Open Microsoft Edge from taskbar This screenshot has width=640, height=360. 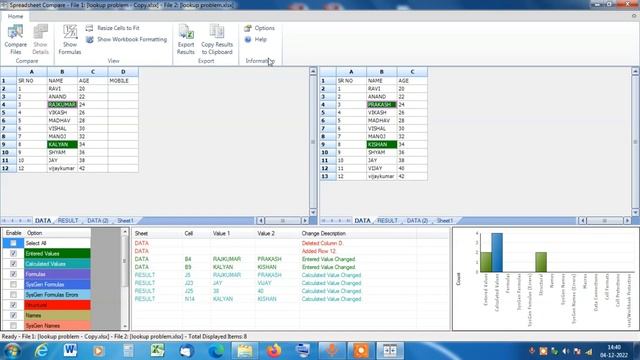click(x=216, y=351)
